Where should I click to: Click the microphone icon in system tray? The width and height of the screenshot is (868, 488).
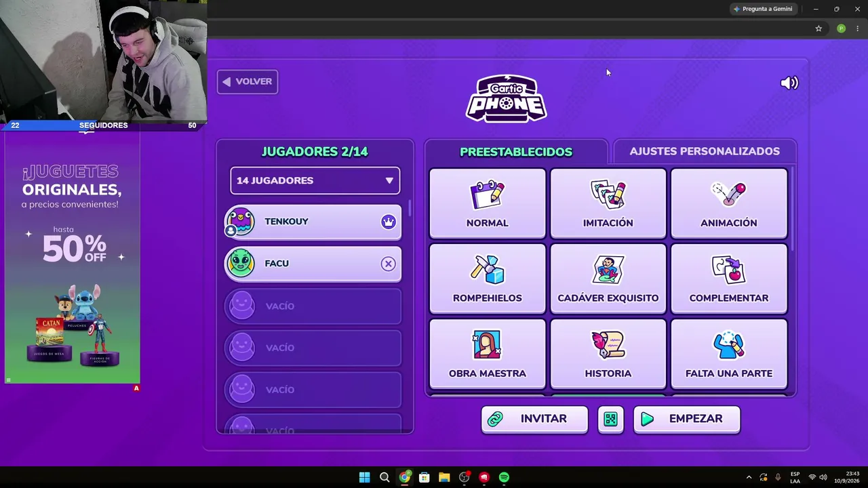click(778, 477)
